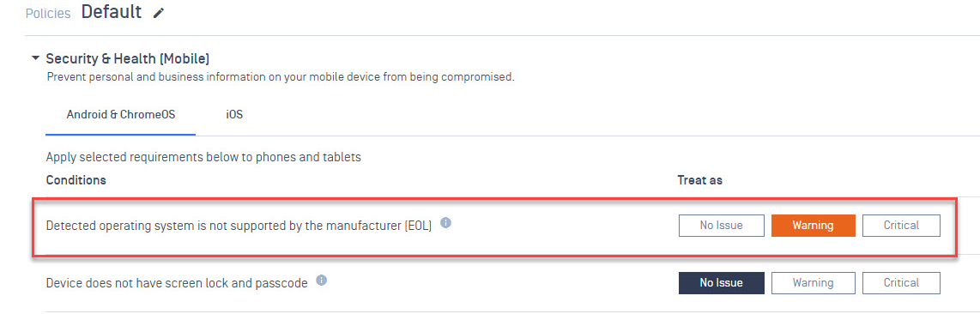
Task: Mark unsupported operating system condition as Critical
Action: [x=901, y=226]
